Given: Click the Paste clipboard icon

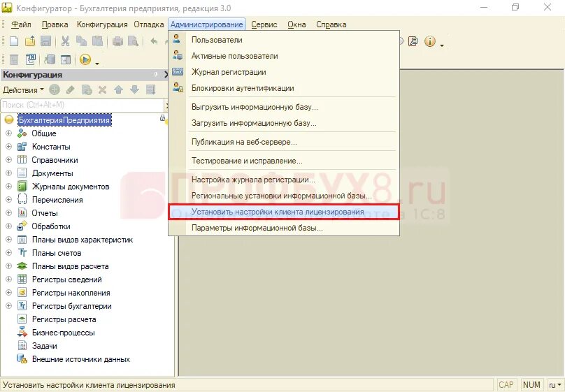Looking at the screenshot, I should pos(97,41).
